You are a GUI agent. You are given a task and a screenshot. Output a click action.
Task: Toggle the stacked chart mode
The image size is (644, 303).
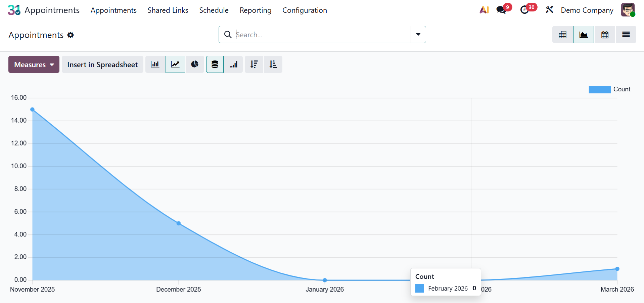click(x=215, y=64)
